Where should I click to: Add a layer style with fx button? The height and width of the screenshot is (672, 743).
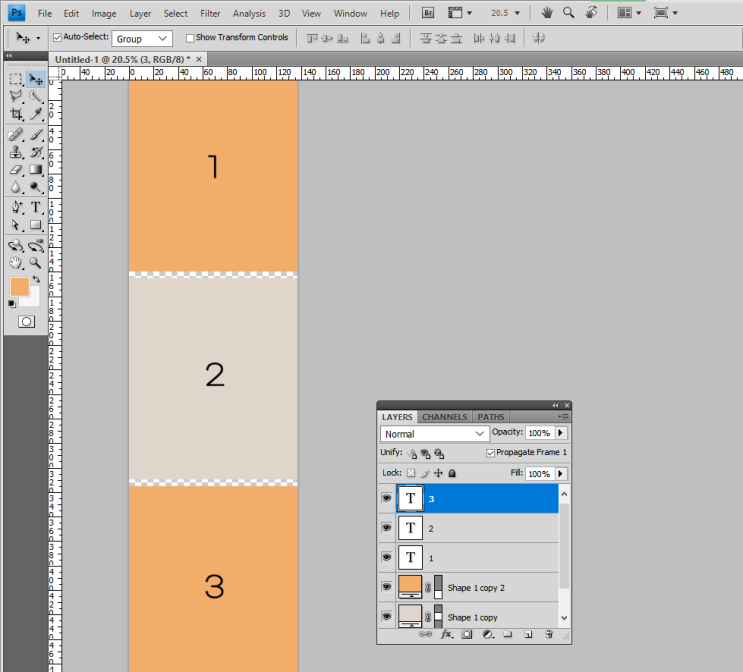pos(446,634)
